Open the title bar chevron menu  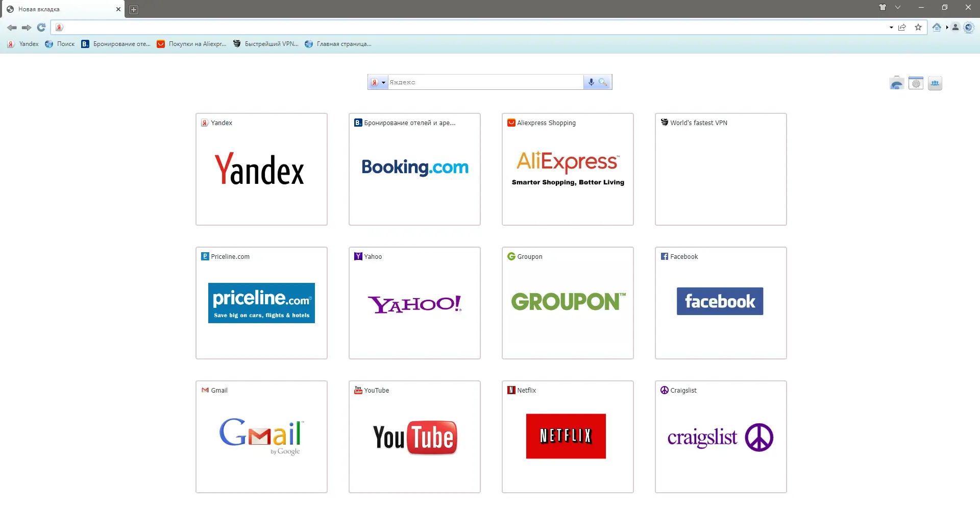pos(898,7)
